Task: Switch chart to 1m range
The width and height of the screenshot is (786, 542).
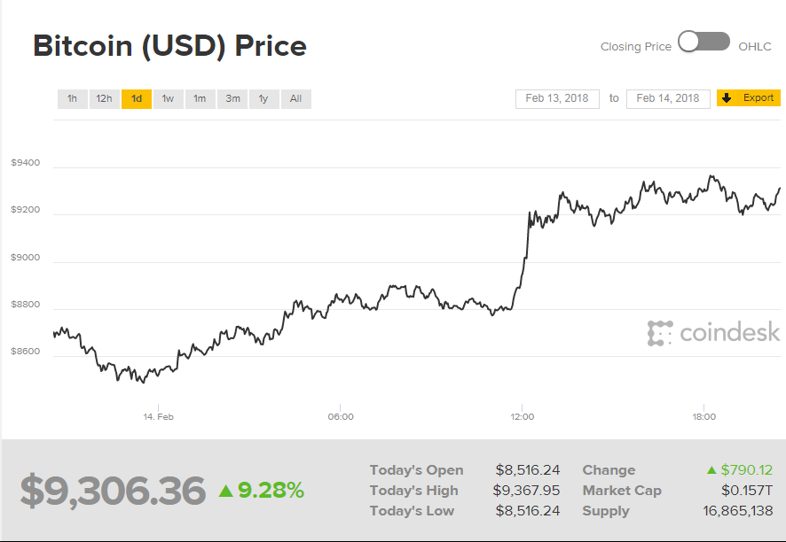Action: [x=200, y=98]
